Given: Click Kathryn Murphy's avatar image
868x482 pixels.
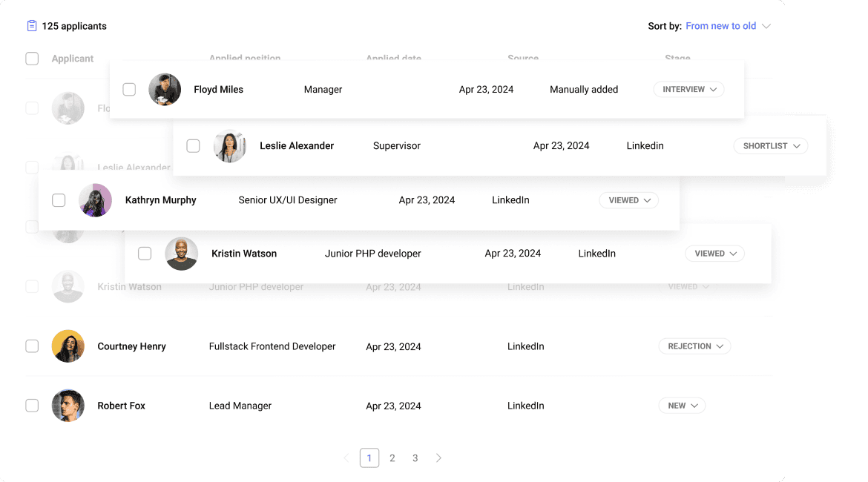Looking at the screenshot, I should point(95,200).
